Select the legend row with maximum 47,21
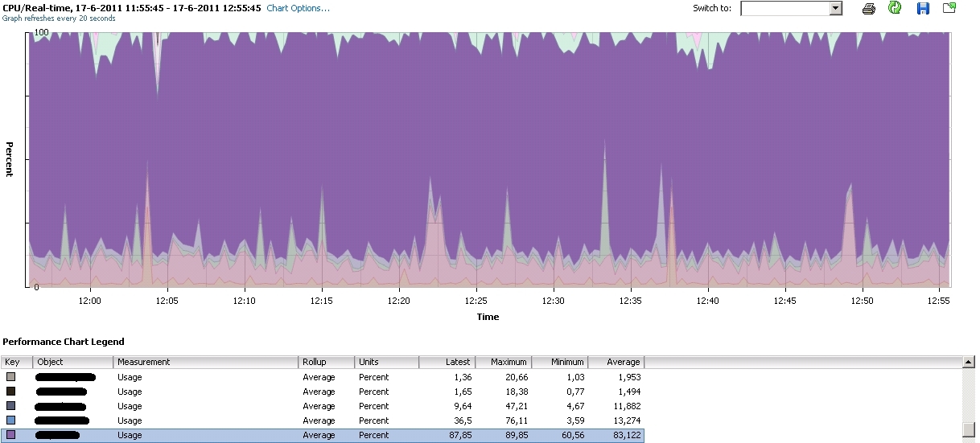 pos(322,406)
